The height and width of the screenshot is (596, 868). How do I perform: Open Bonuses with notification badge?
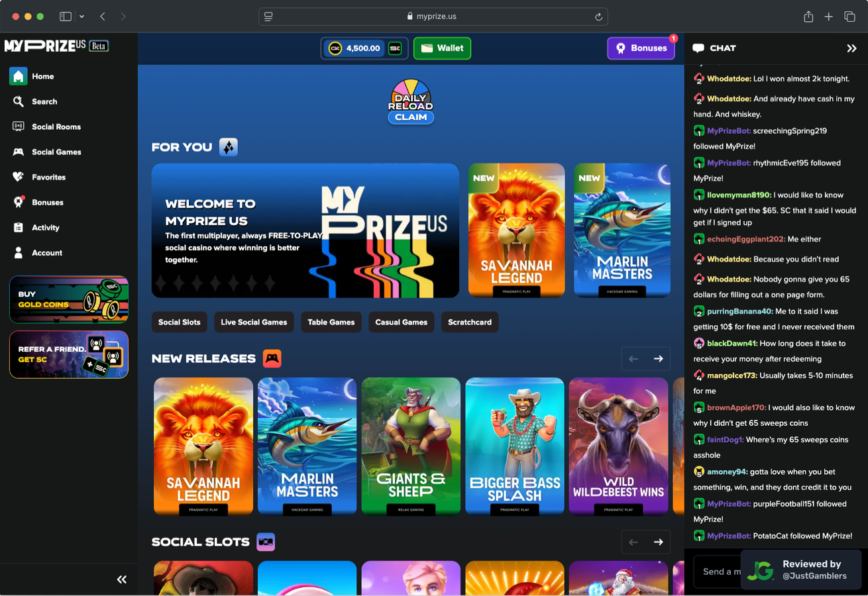[641, 48]
